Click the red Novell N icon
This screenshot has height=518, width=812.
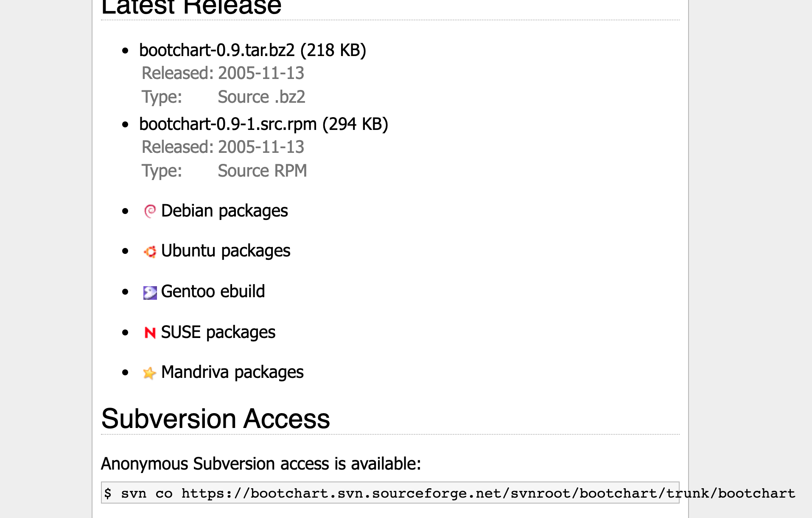tap(150, 332)
